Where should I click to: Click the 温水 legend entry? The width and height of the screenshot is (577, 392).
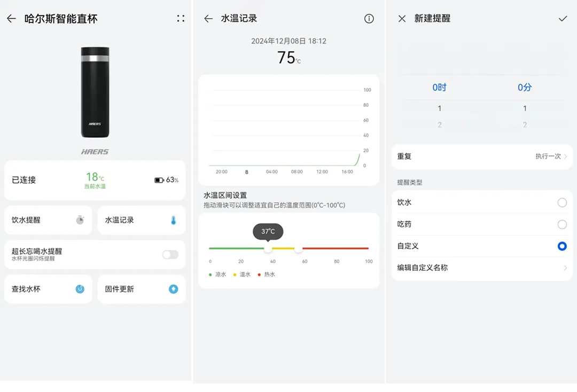pyautogui.click(x=242, y=275)
